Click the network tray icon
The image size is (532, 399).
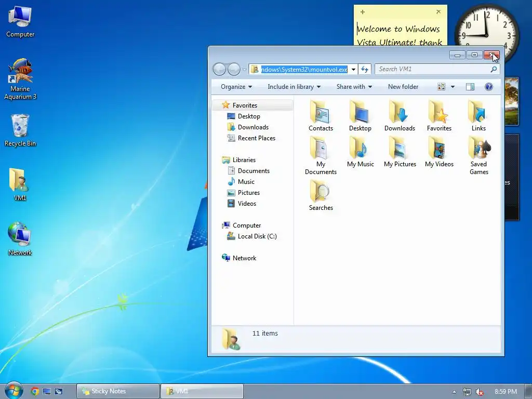click(x=467, y=392)
